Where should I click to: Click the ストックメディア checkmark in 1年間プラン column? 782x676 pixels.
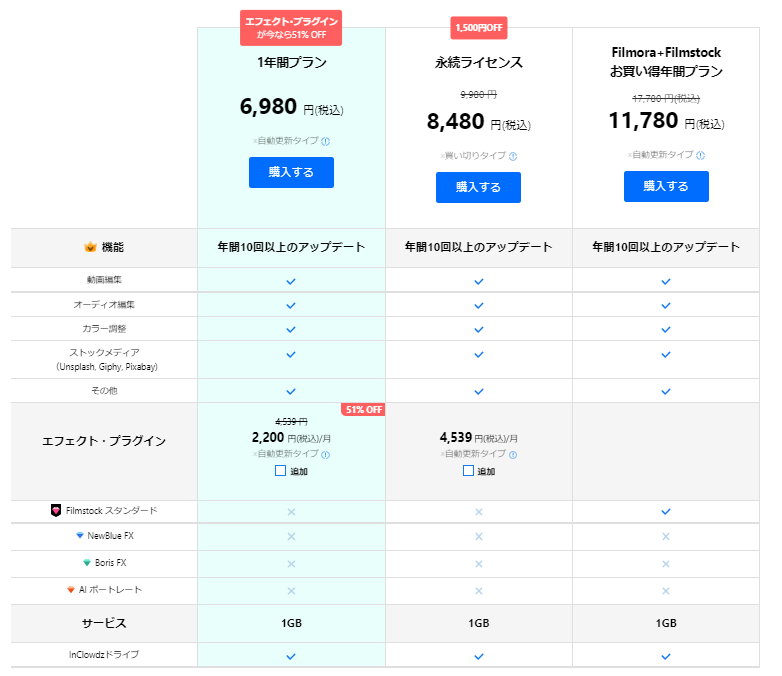click(291, 355)
